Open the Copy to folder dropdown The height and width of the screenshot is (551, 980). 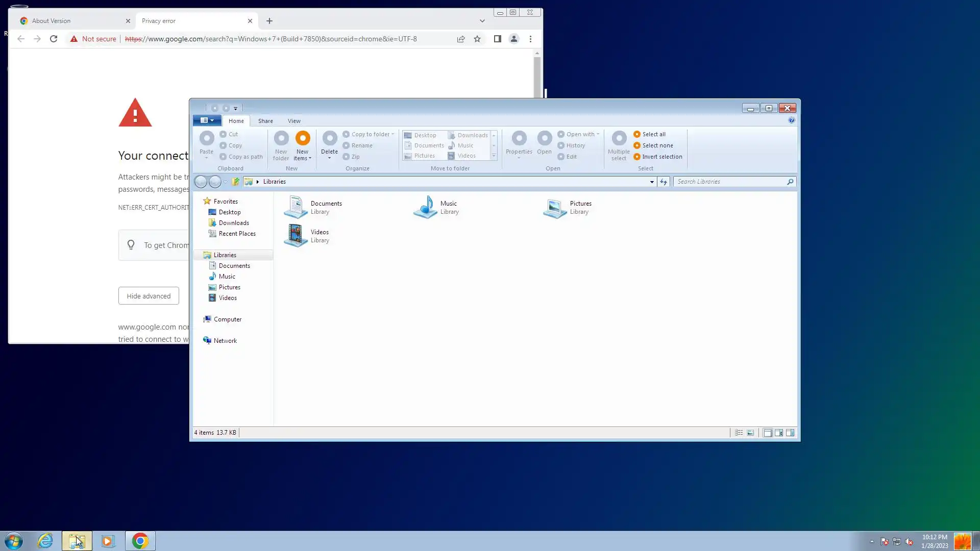pos(371,134)
